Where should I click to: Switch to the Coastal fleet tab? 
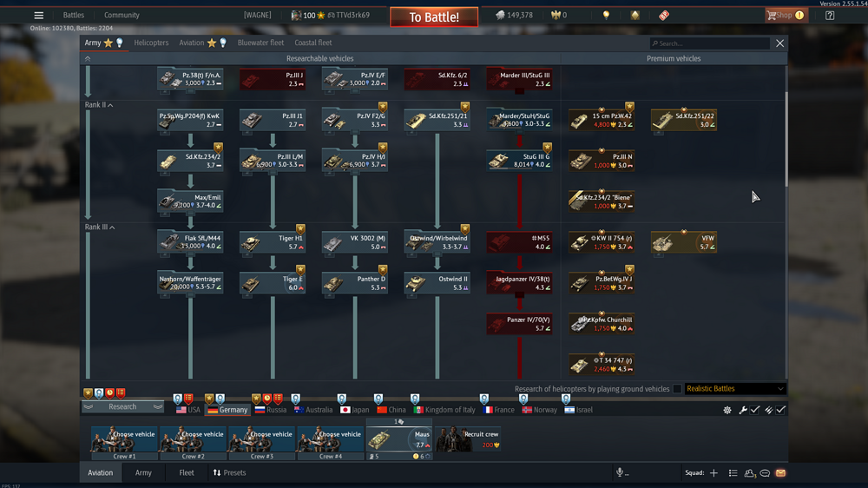[x=313, y=43]
